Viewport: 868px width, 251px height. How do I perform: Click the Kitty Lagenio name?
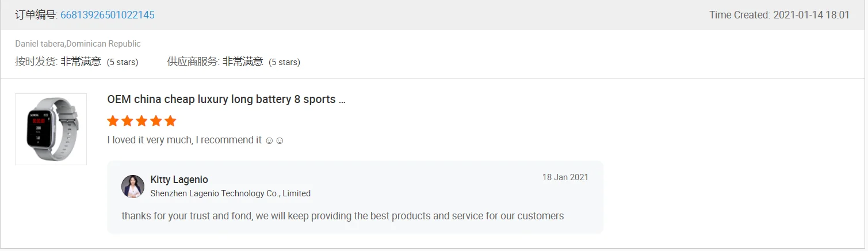tap(179, 180)
